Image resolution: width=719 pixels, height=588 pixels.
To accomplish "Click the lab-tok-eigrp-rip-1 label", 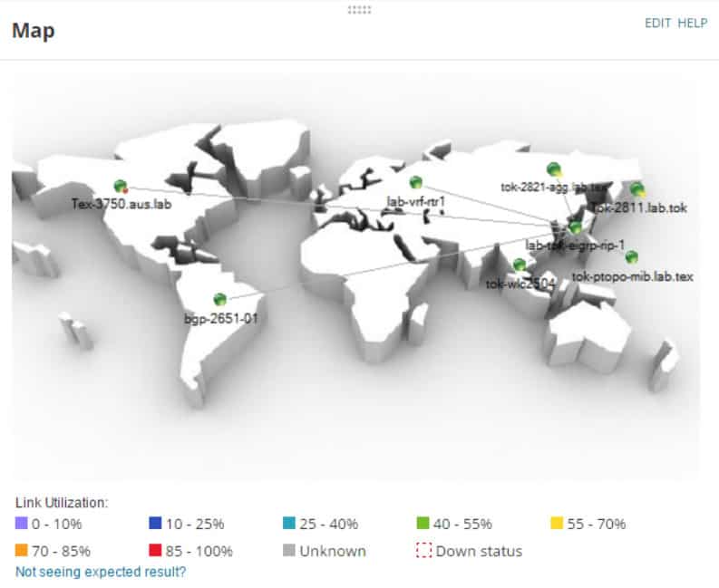I will (x=575, y=246).
